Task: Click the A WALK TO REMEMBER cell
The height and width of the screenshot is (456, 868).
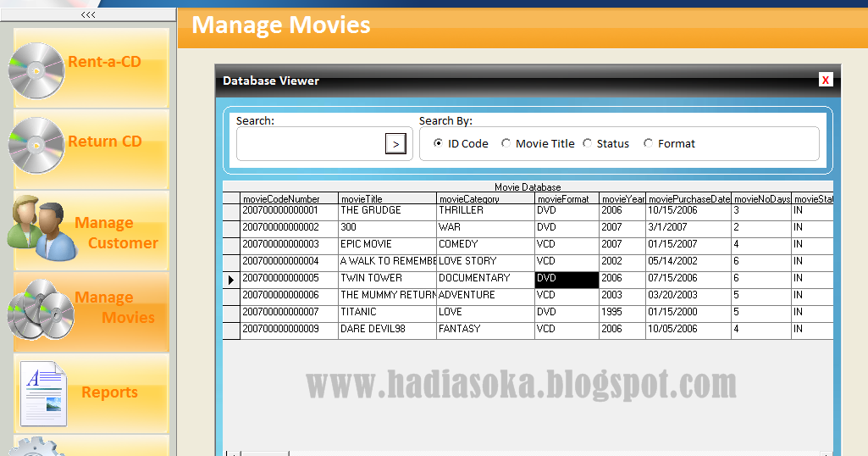Action: 388,263
